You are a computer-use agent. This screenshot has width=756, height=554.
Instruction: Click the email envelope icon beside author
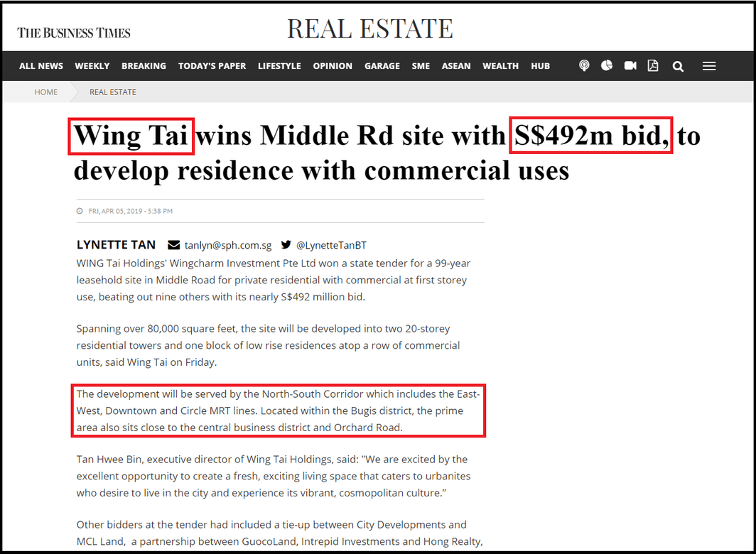pyautogui.click(x=173, y=245)
